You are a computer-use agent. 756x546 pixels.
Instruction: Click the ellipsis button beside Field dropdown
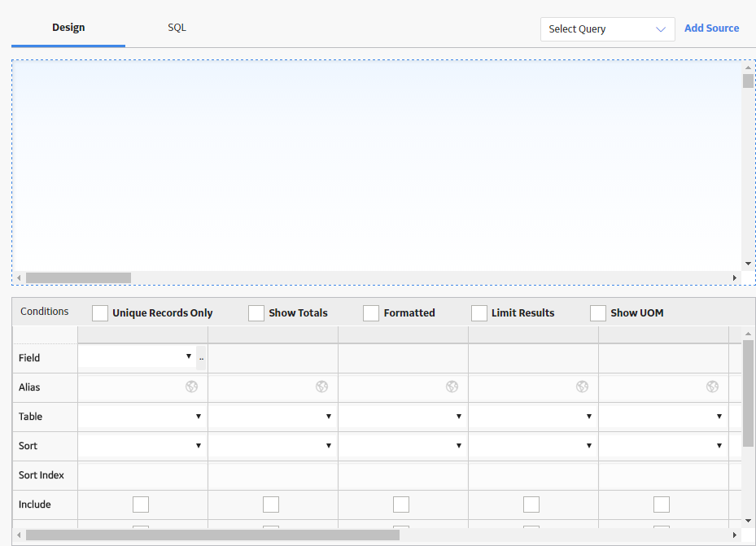pos(202,357)
